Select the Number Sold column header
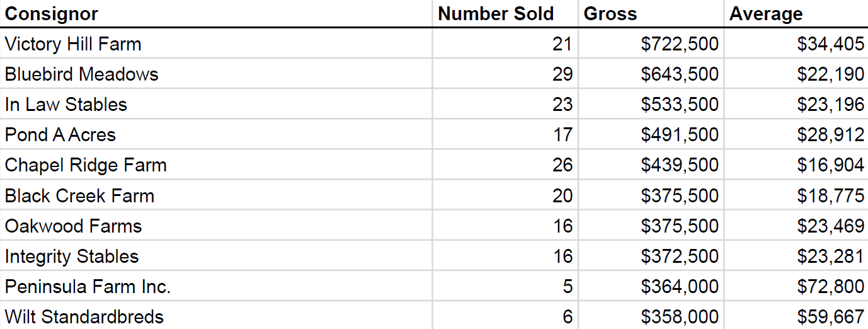Screen dimensions: 868x329 tap(505, 13)
